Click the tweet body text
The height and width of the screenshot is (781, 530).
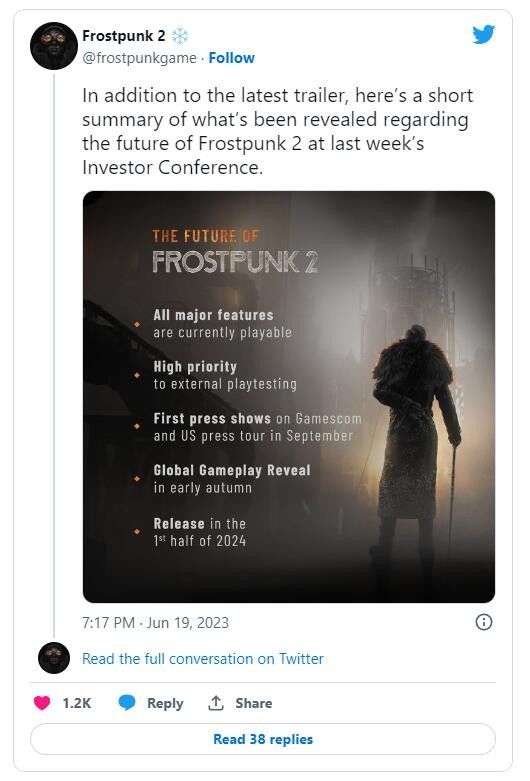point(277,131)
